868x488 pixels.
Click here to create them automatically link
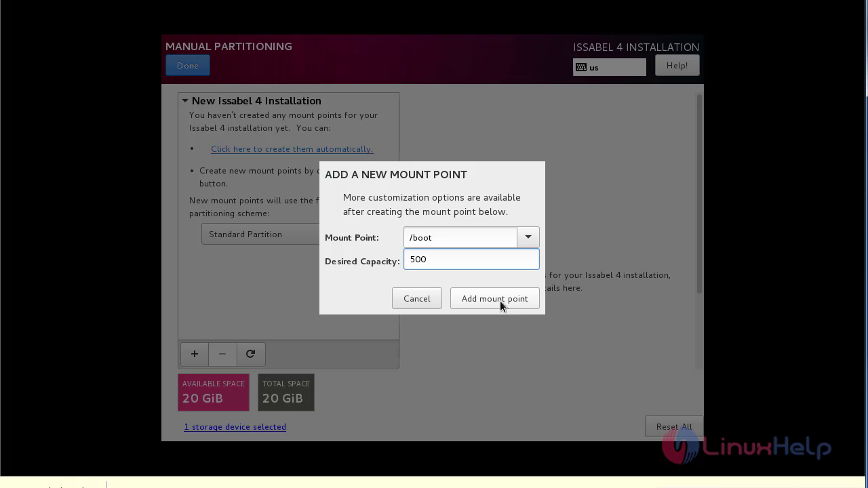[292, 148]
